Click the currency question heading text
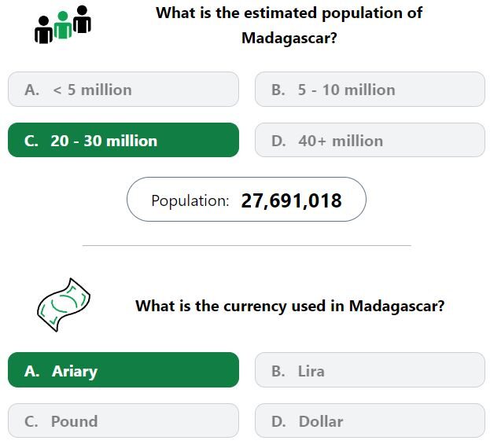Screen dimensions: 490x448 pyautogui.click(x=289, y=306)
